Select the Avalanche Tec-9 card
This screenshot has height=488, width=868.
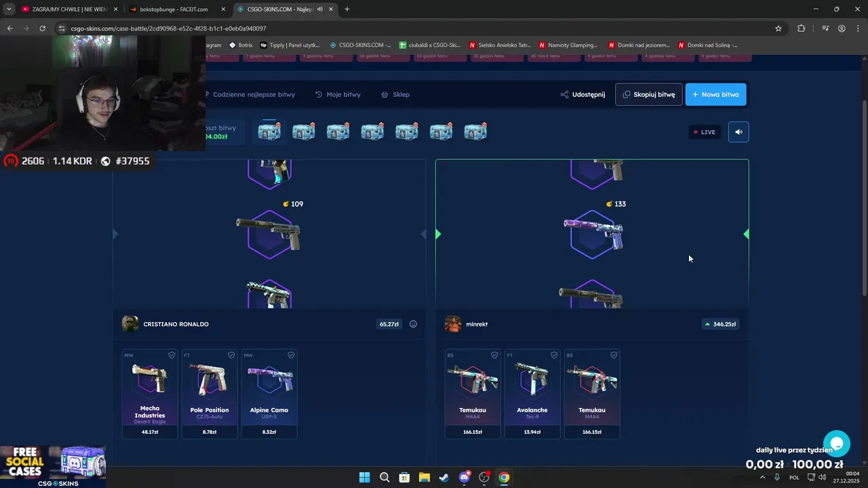[x=532, y=394]
